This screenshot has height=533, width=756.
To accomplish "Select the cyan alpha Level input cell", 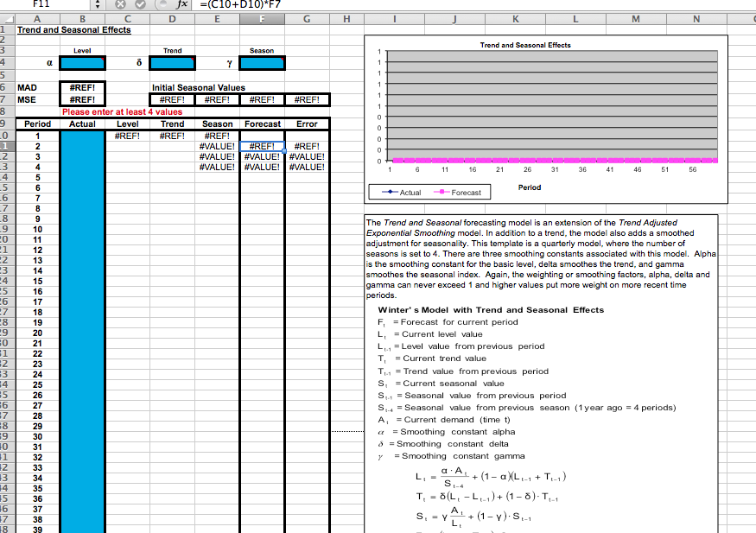I will pos(82,62).
